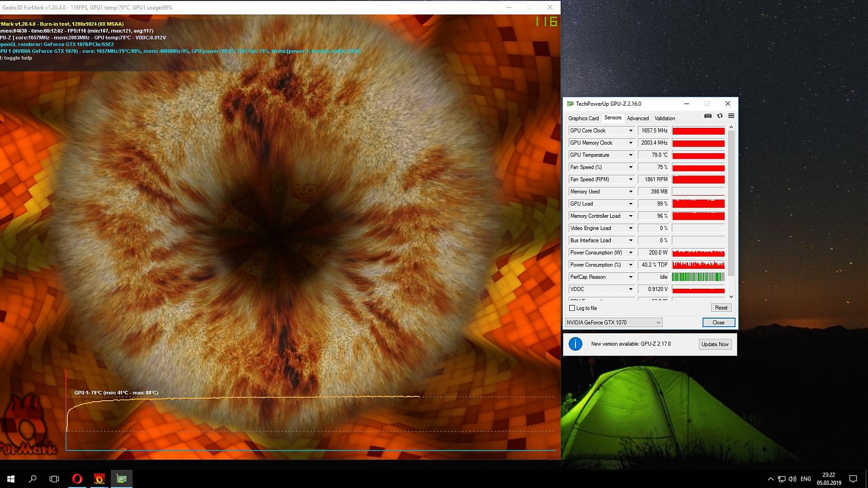
Task: Expand GPU Memory Clock sensor dropdown
Action: click(630, 143)
